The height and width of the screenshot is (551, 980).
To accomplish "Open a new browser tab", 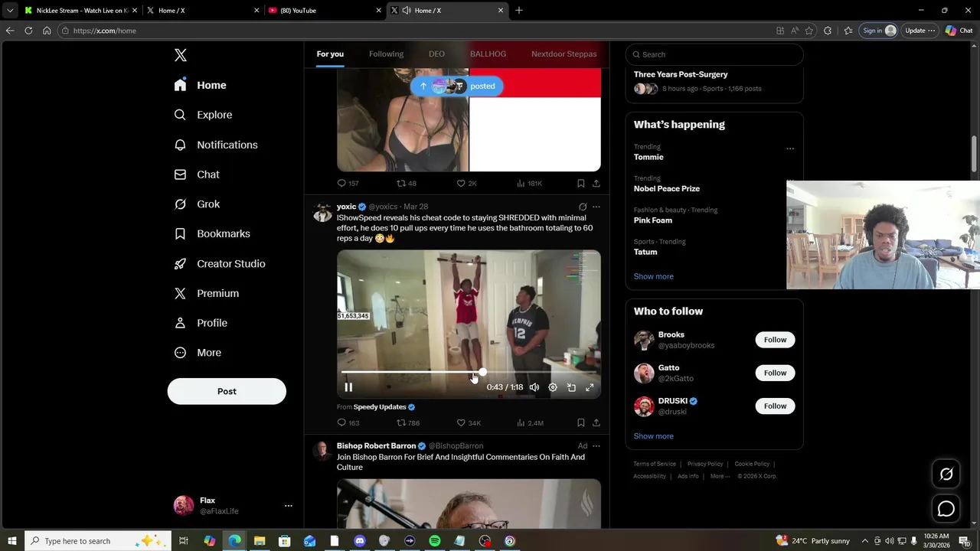I will pos(519,10).
